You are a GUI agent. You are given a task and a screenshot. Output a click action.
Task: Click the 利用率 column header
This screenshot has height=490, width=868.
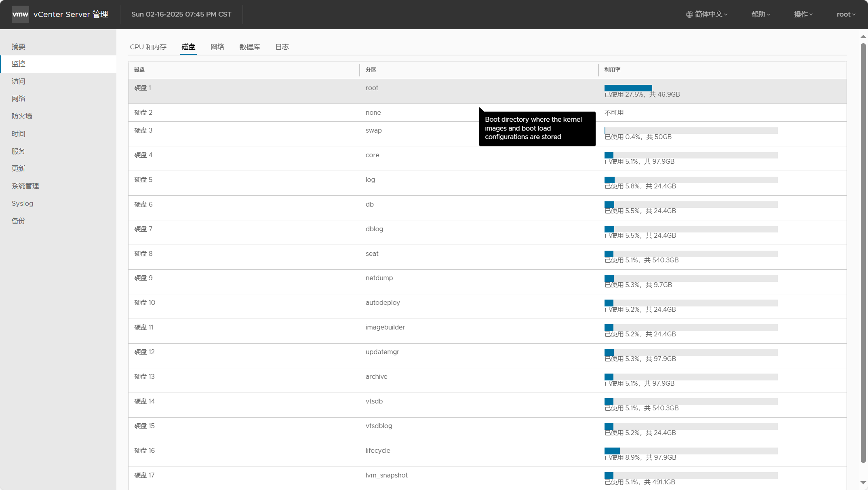[x=723, y=70]
